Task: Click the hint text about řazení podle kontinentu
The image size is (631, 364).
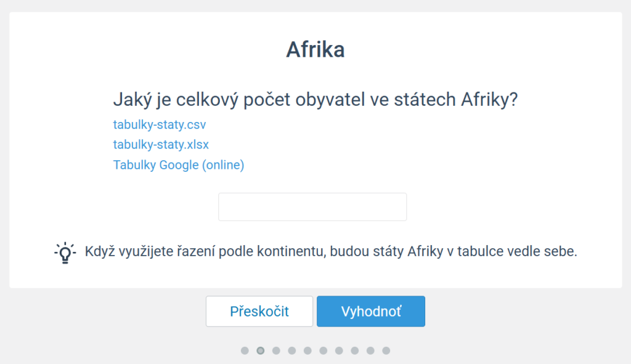Action: (x=331, y=251)
